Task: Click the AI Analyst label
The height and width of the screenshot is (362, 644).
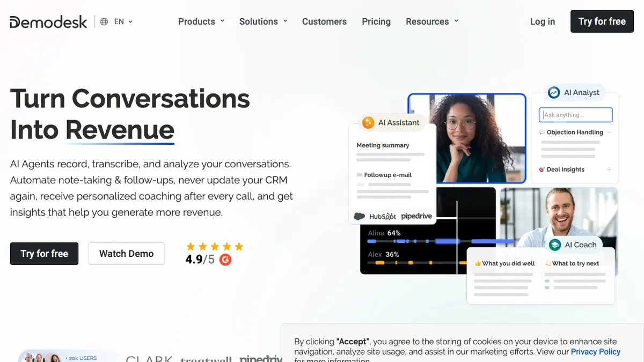Action: (582, 93)
